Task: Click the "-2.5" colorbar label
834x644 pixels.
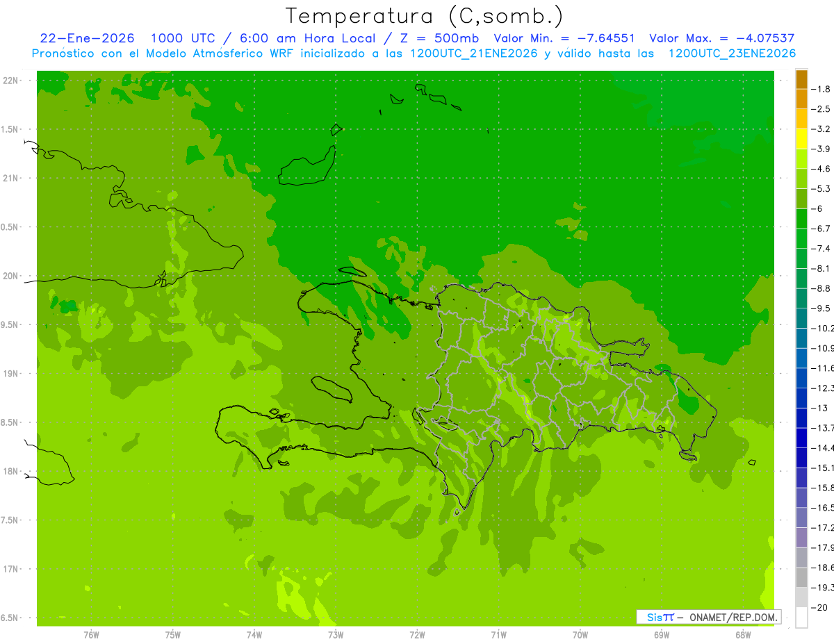Action: click(x=821, y=109)
